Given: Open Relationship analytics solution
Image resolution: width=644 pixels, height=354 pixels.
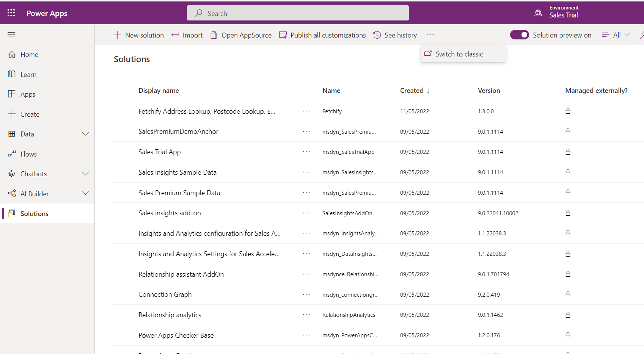Looking at the screenshot, I should tap(170, 315).
